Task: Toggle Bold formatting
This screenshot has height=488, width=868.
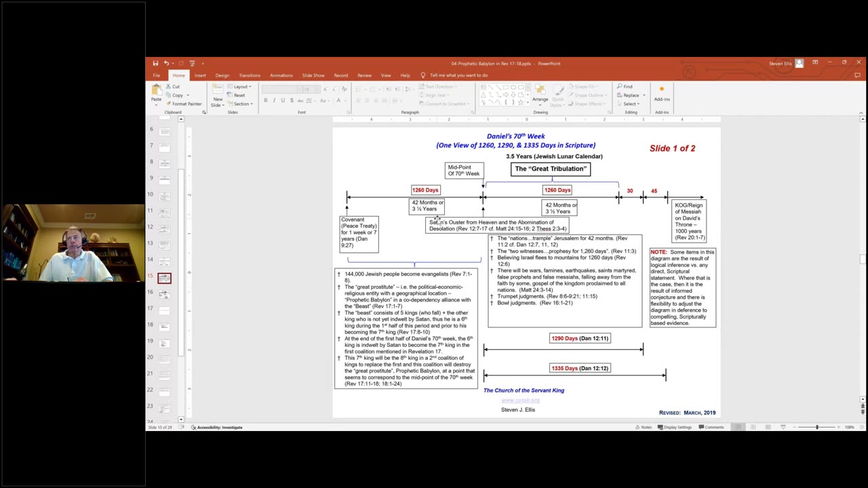Action: [x=266, y=100]
